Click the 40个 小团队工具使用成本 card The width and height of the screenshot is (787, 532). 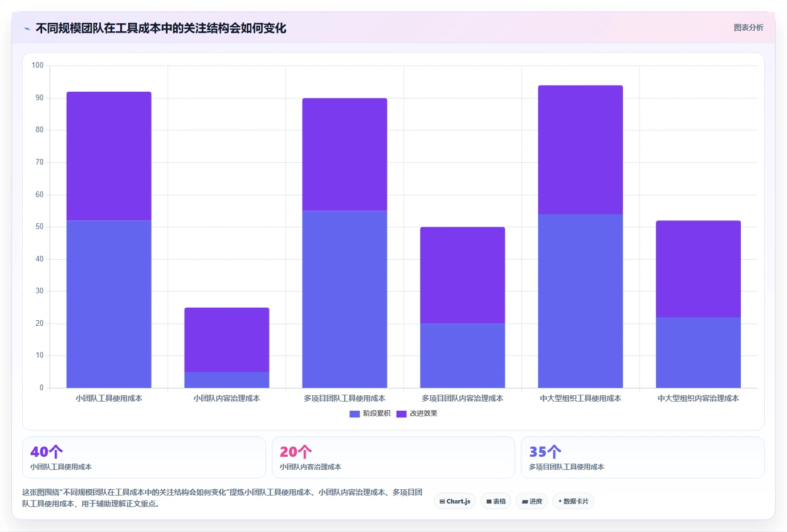pos(144,457)
